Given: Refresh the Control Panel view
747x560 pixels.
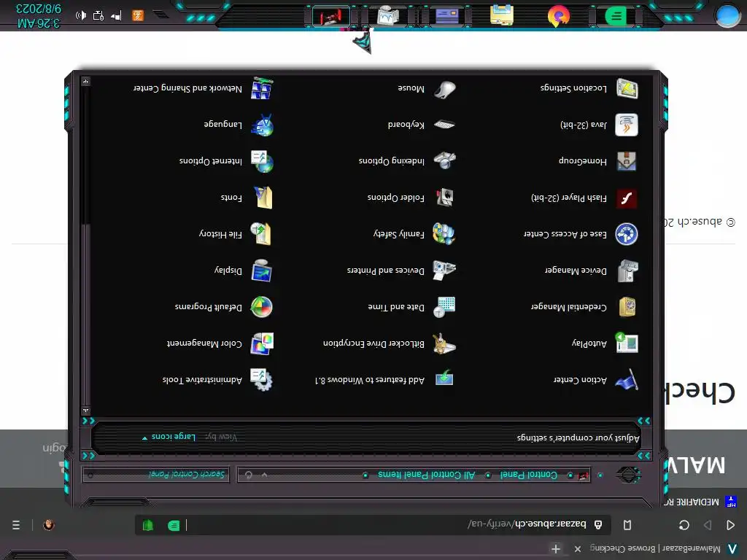Looking at the screenshot, I should (x=249, y=475).
